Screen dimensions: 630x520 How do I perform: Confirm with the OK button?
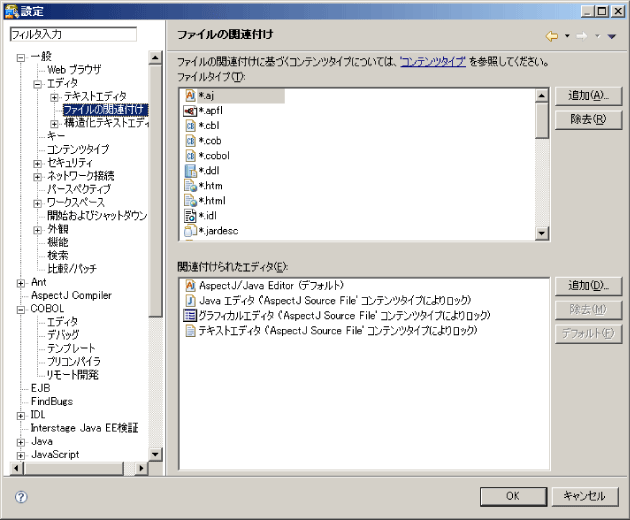point(513,496)
